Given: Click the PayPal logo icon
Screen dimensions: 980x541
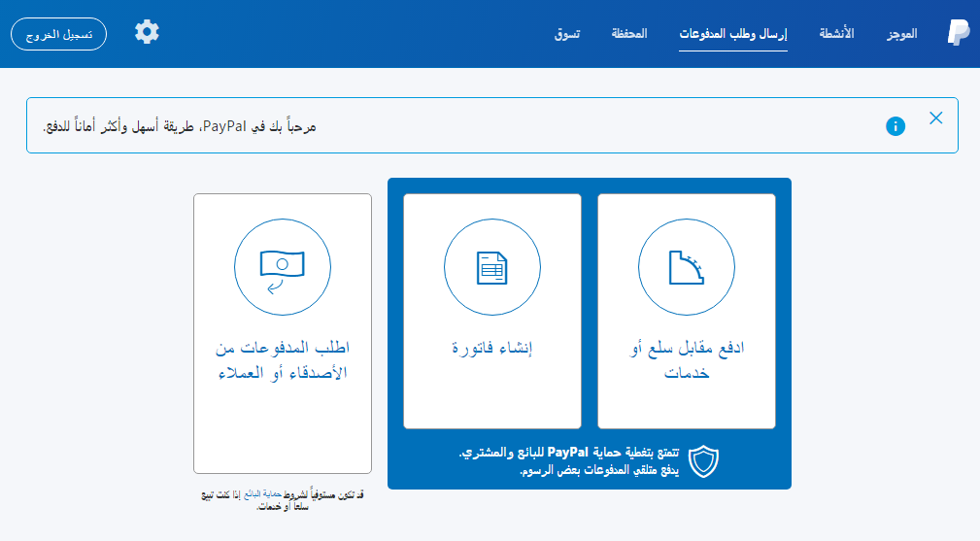Looking at the screenshot, I should [959, 32].
